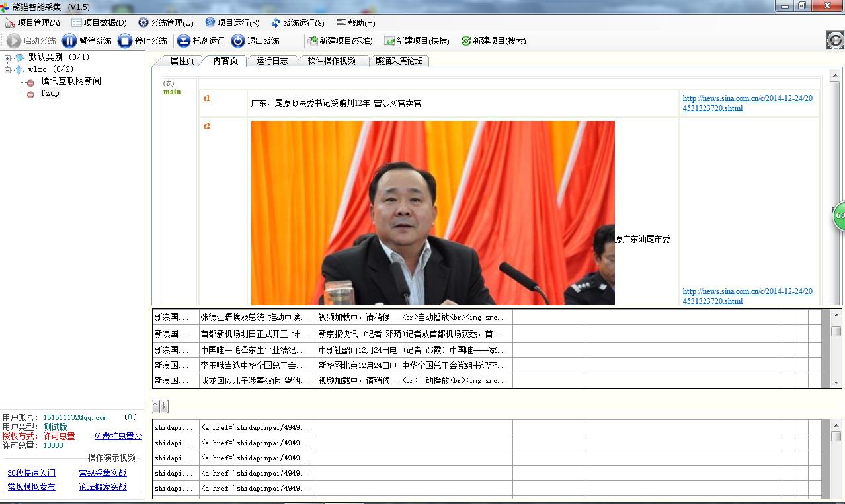This screenshot has height=504, width=845.
Task: Click 新建项目(快捷) toolbar button
Action: (417, 41)
